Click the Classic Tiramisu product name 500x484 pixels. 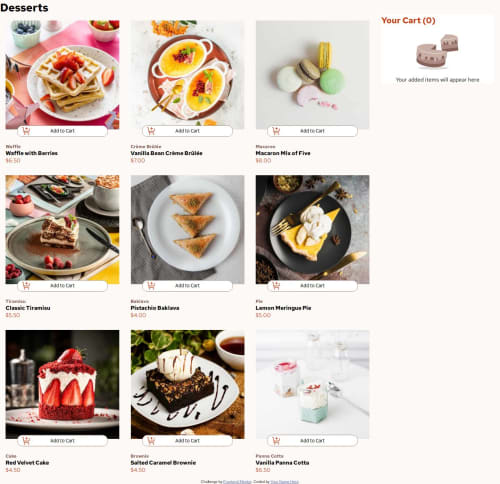[x=28, y=308]
